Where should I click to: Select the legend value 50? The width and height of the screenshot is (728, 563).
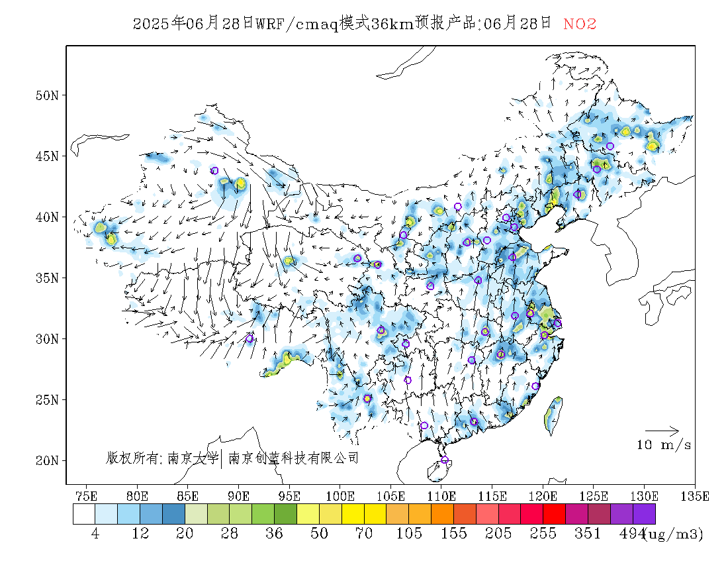319,533
